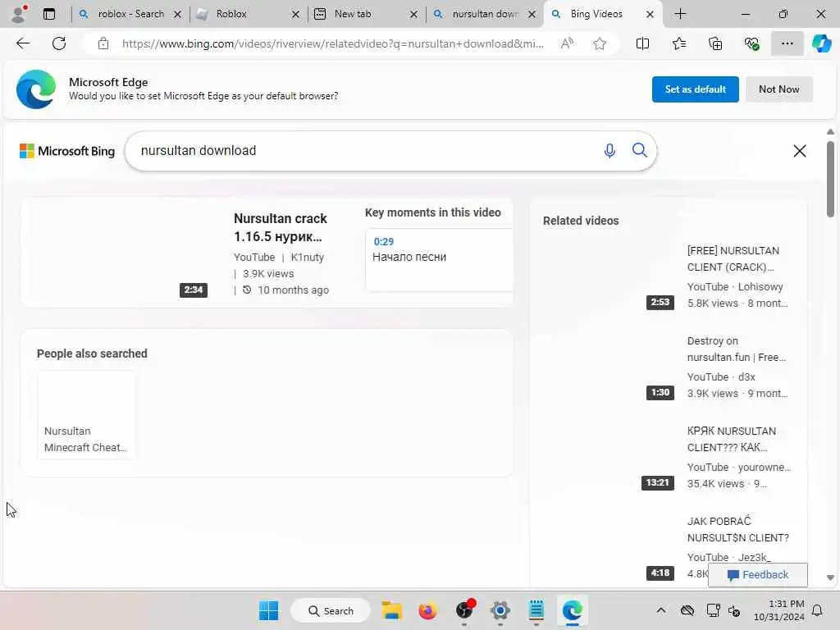Viewport: 840px width, 630px height.
Task: Show hidden tray icons chevron
Action: (x=661, y=610)
